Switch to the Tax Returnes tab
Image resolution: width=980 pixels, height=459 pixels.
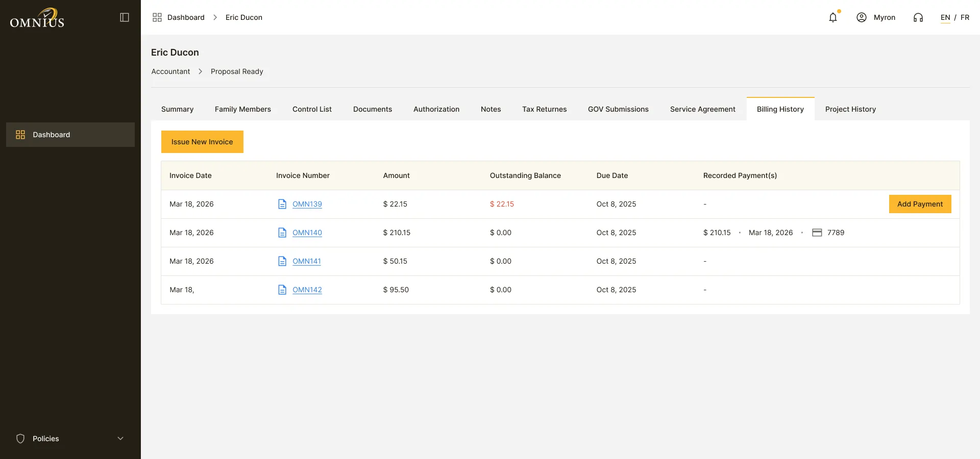click(544, 109)
